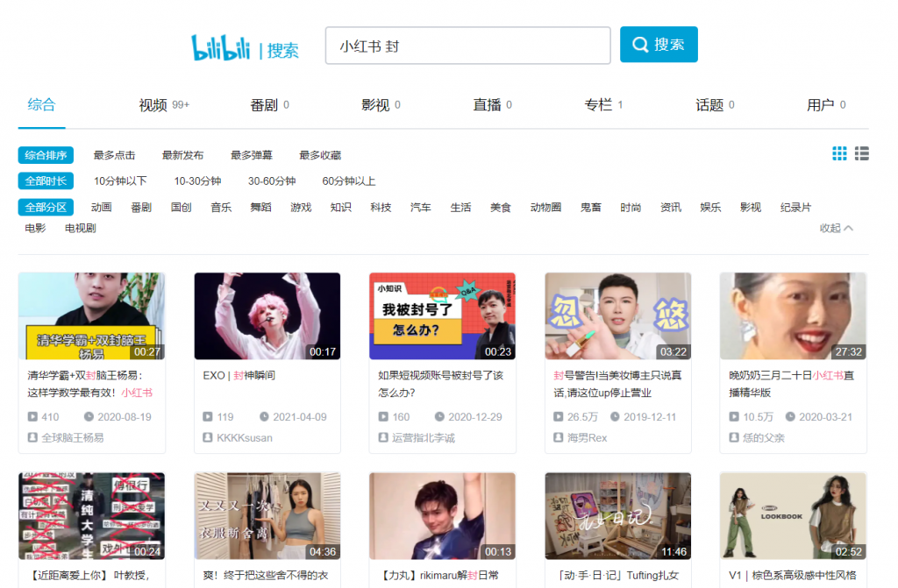Filter duration to 30-60分钟
The image size is (898, 588).
[x=272, y=181]
